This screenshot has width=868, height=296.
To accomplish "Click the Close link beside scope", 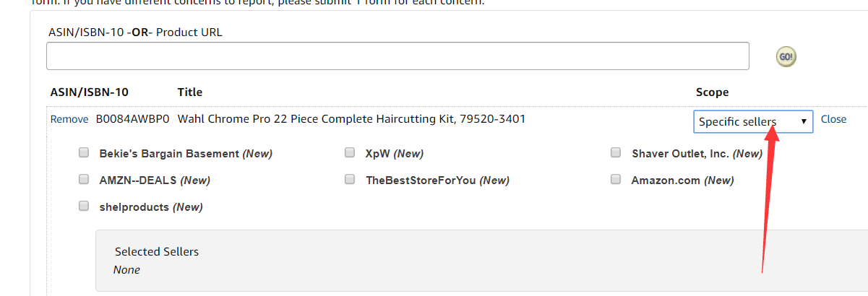I will pos(833,119).
